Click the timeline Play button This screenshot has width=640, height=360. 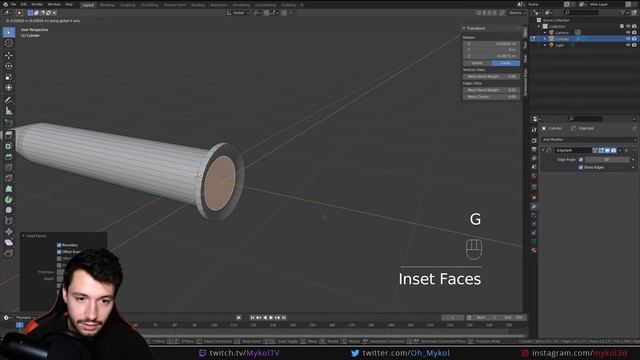click(271, 318)
